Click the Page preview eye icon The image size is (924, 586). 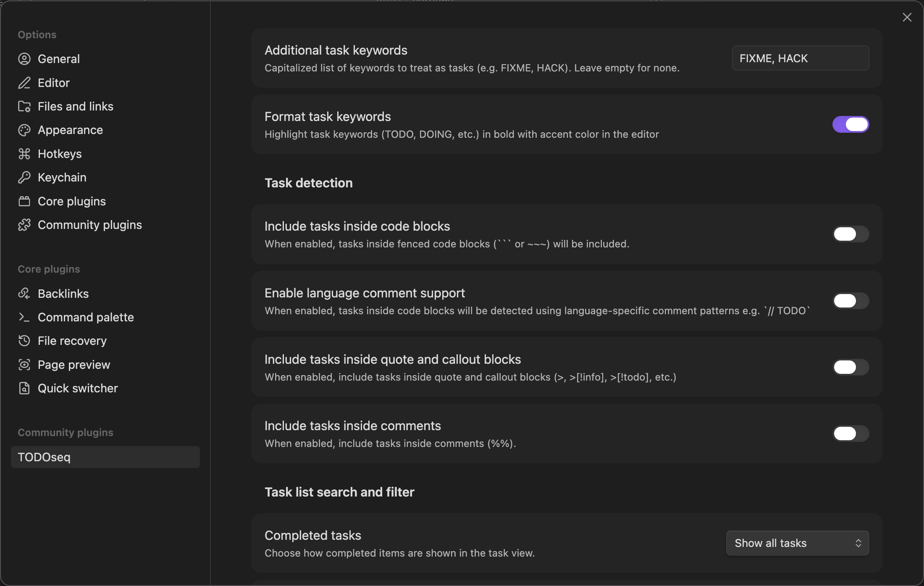(x=24, y=365)
